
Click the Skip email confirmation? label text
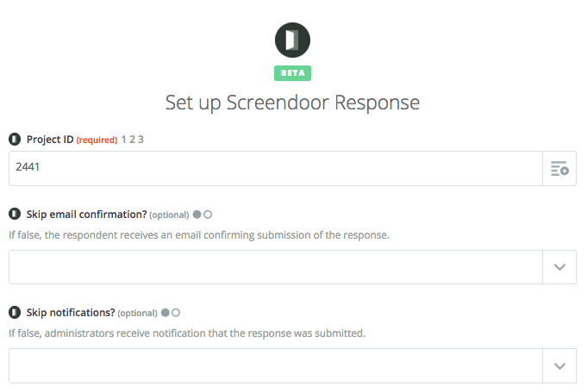click(x=86, y=215)
